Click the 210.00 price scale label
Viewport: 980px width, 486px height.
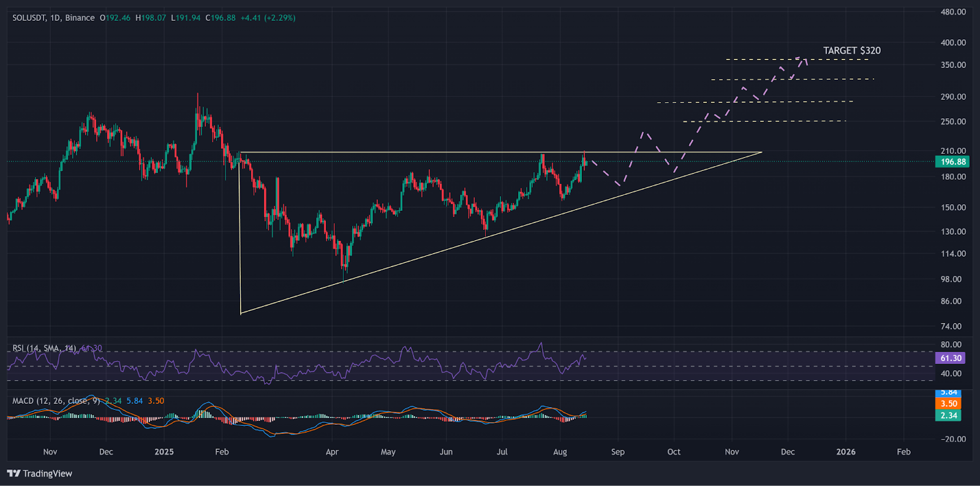[953, 151]
